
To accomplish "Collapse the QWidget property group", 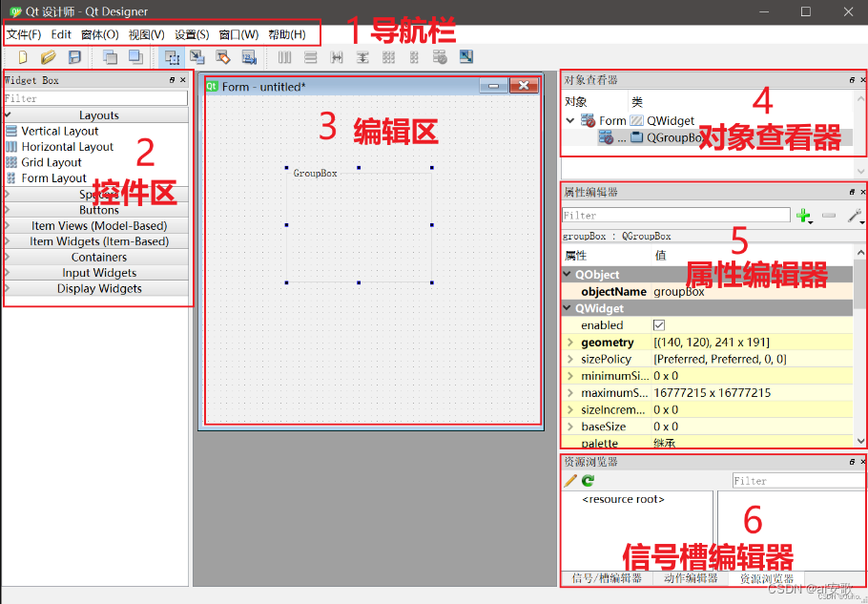I will click(x=567, y=308).
